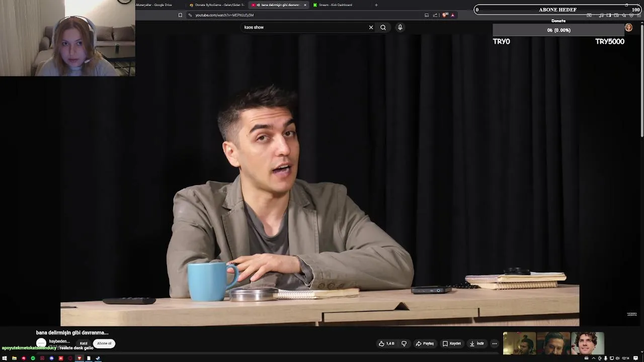Click the video title 'bana delirmişin gibi davranma...'
The image size is (644, 362).
click(72, 332)
